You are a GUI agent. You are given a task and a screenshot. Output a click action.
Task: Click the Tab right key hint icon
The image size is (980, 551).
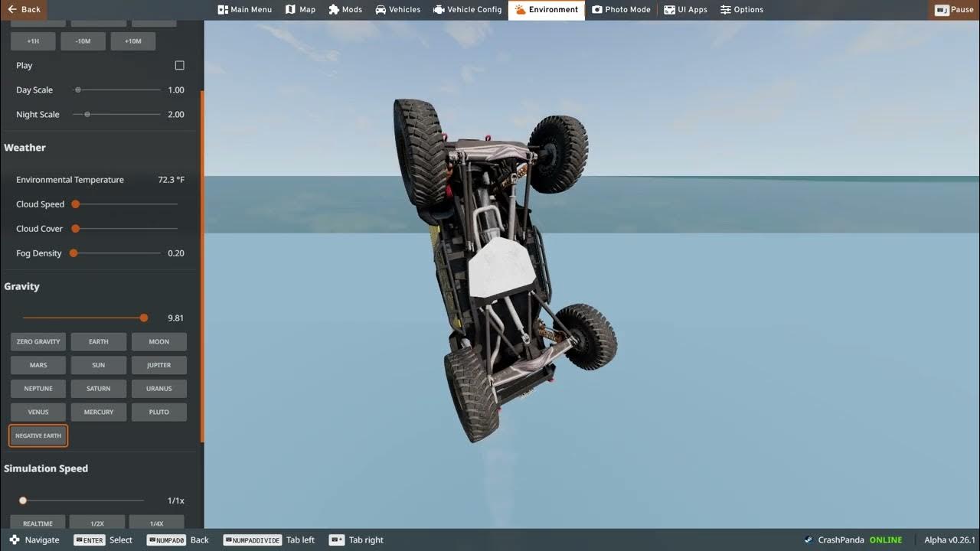336,540
